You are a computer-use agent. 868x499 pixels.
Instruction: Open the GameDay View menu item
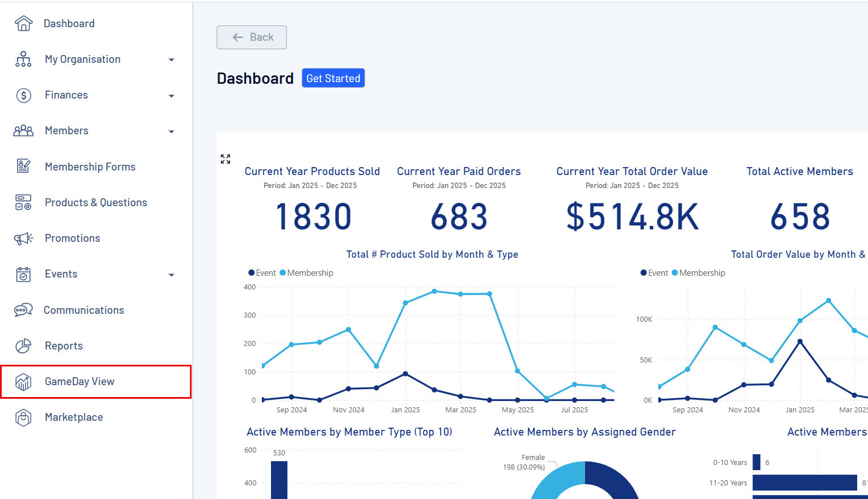coord(96,382)
